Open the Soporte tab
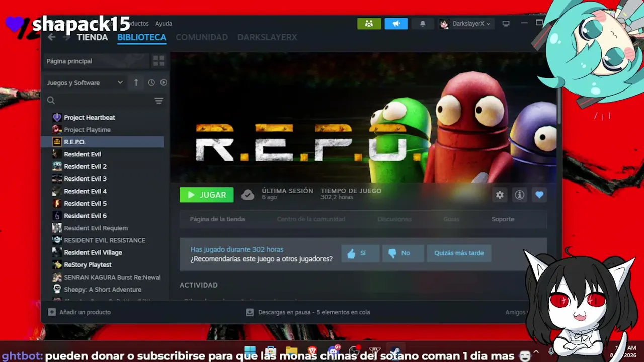This screenshot has width=644, height=362. [x=503, y=219]
